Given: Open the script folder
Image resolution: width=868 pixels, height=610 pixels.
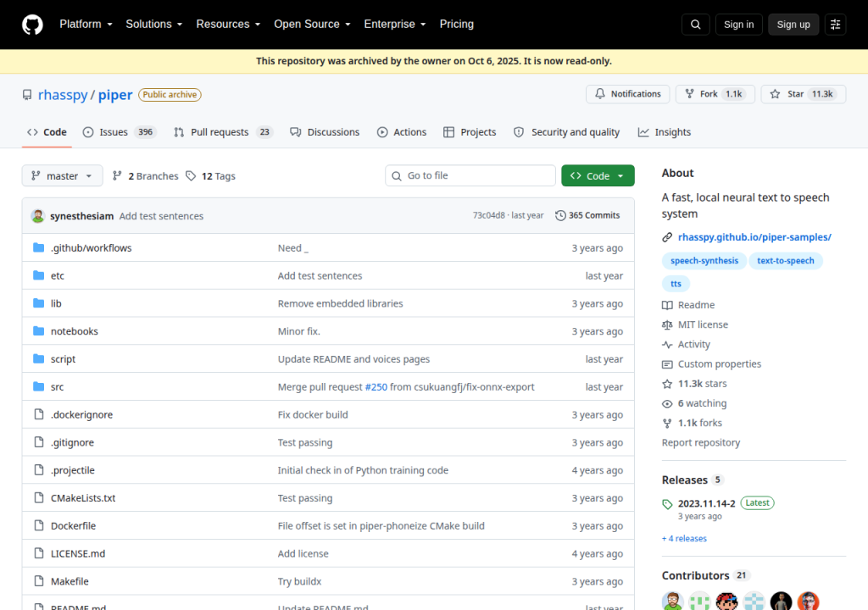Looking at the screenshot, I should point(63,359).
